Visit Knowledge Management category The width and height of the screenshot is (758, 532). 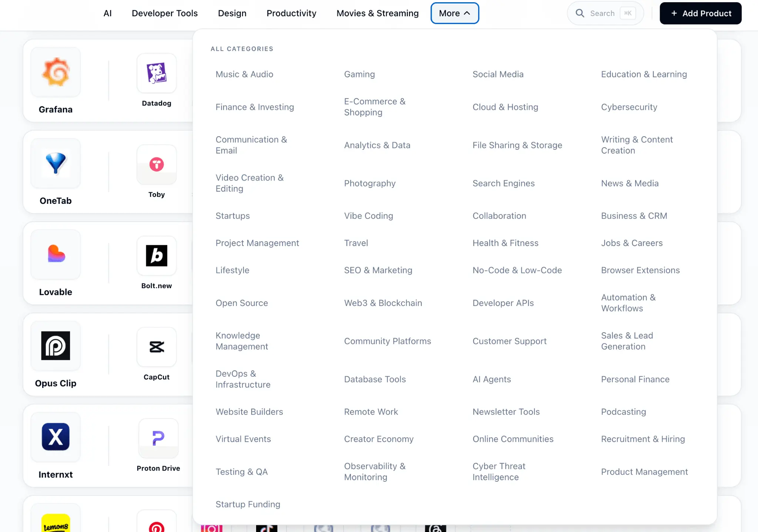[242, 341]
